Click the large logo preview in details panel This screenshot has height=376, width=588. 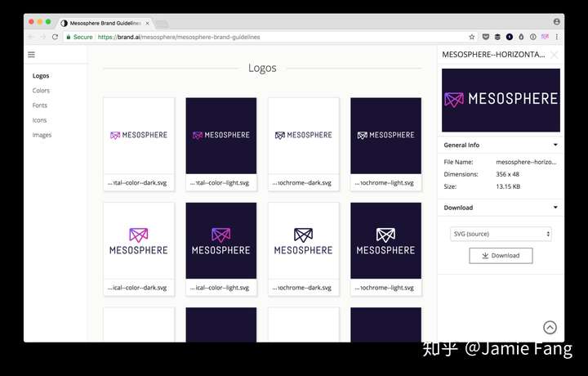coord(501,101)
